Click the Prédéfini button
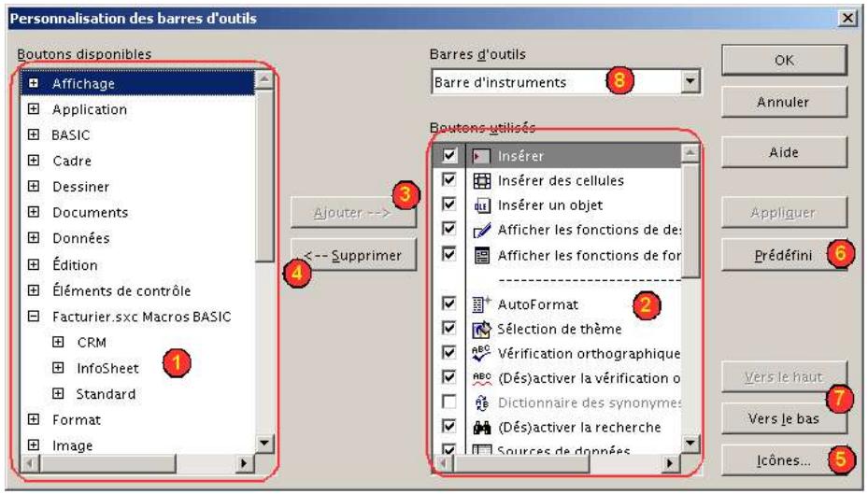The image size is (868, 494). [784, 255]
